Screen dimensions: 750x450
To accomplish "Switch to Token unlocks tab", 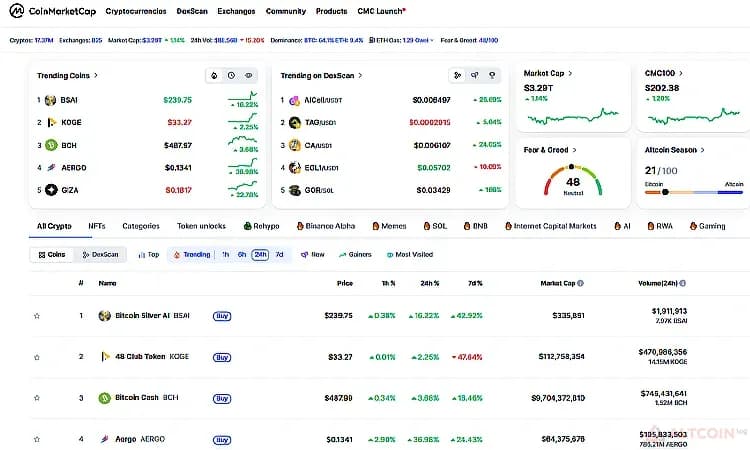I will (201, 226).
